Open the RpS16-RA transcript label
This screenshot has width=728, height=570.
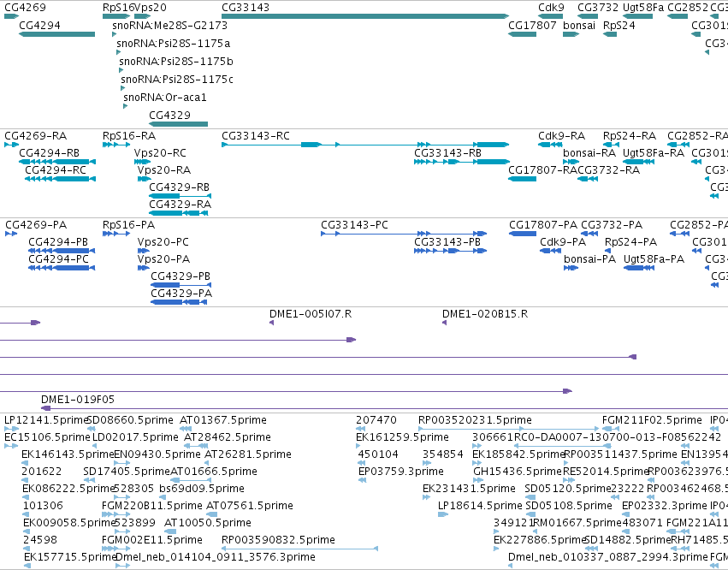click(129, 136)
